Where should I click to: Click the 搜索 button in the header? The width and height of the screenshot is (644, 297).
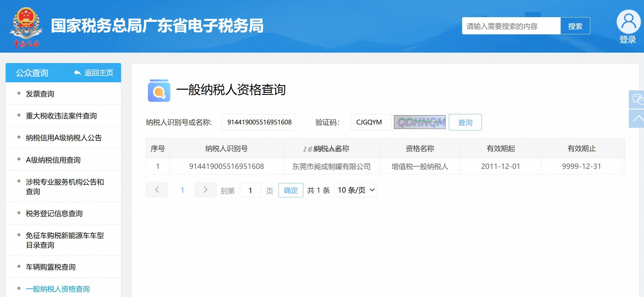tap(575, 26)
